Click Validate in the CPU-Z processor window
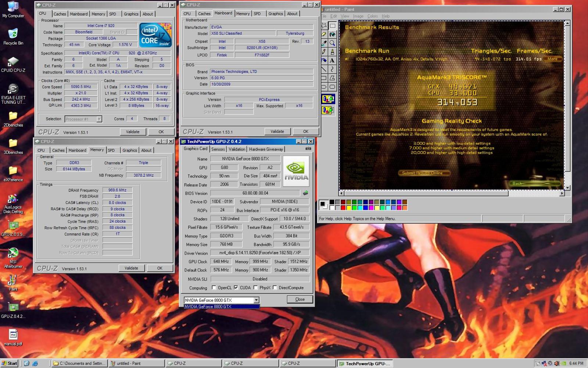Screen dimensions: 588x368 point(133,132)
